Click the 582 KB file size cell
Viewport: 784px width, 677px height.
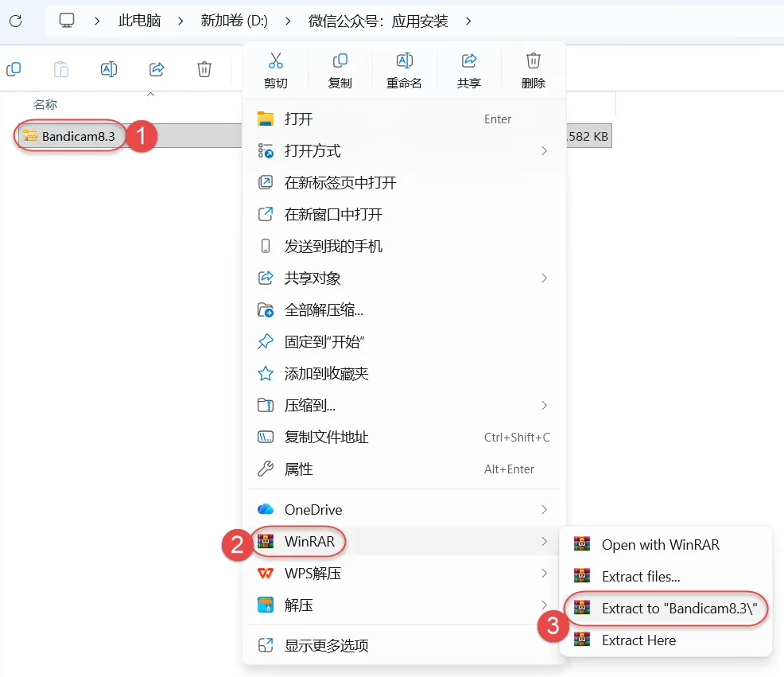coord(588,136)
